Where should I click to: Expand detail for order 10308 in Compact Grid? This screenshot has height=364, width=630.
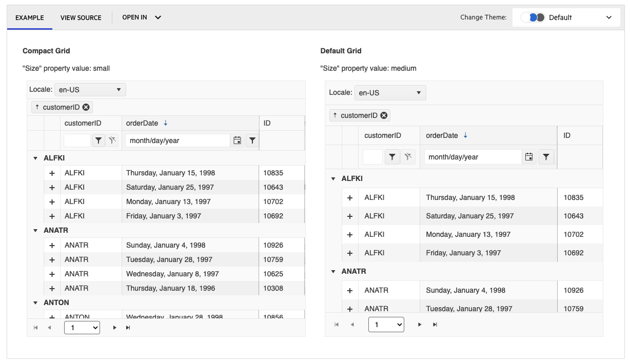(x=52, y=289)
